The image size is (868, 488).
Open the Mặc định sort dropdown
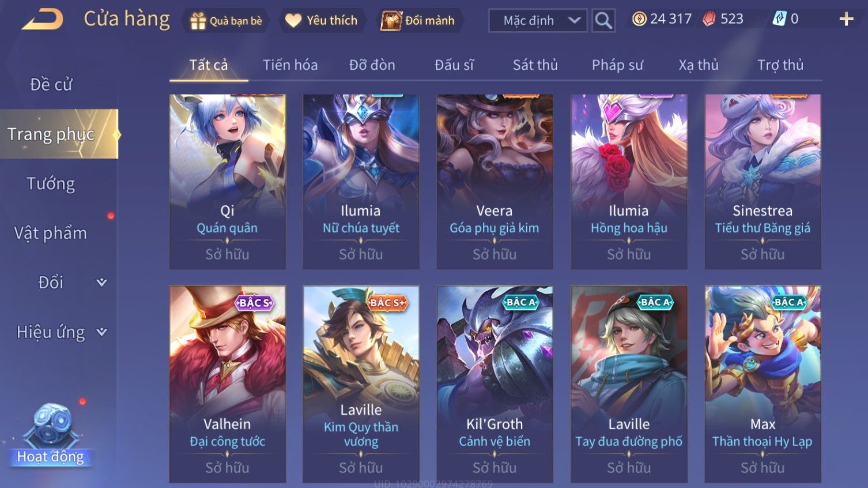(x=538, y=21)
